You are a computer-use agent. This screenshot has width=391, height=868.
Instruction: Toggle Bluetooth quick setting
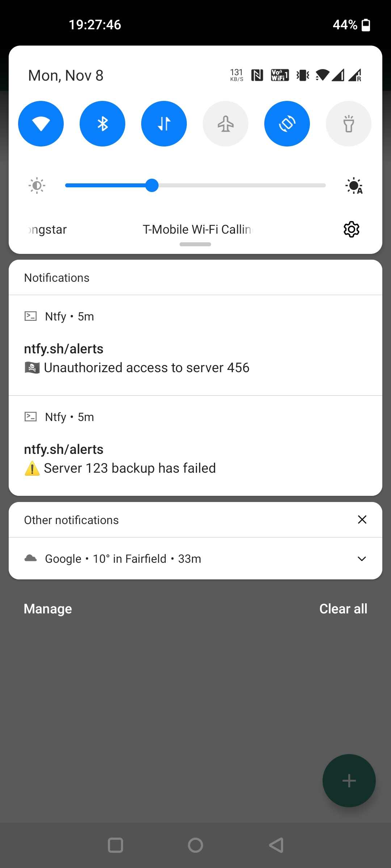point(102,124)
